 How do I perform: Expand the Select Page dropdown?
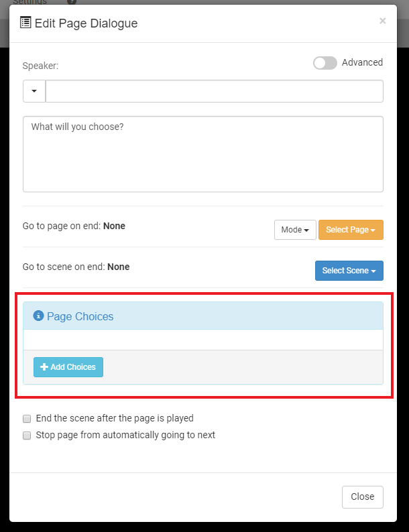tap(351, 230)
